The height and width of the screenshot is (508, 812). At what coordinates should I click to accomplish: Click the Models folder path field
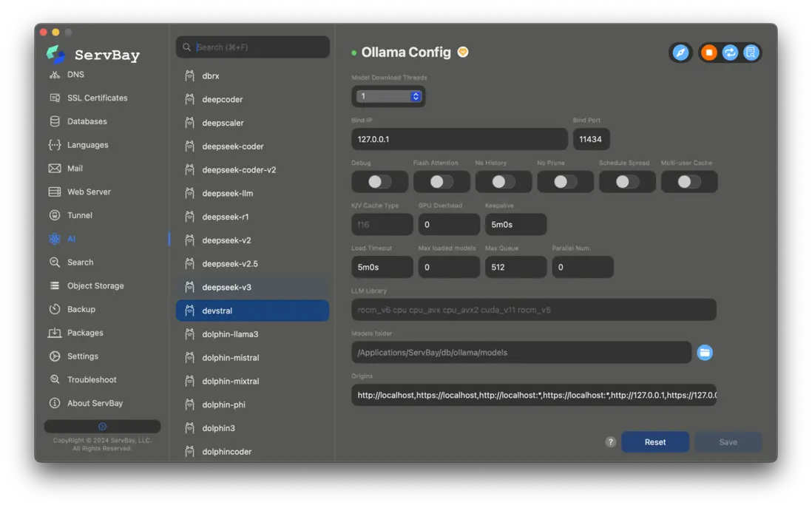click(521, 352)
